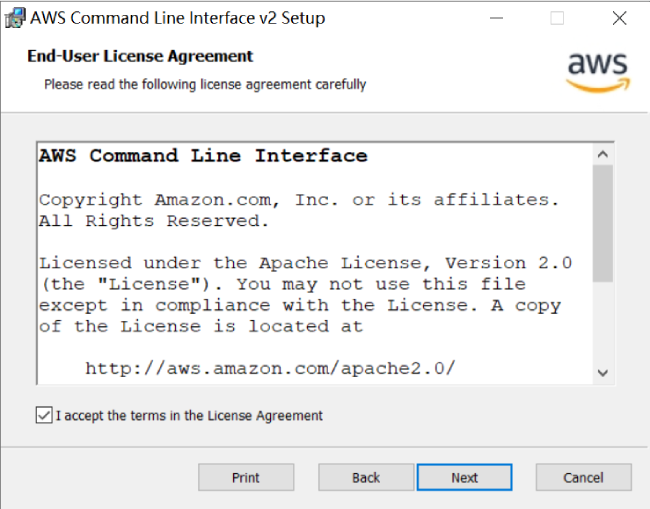Click the "I accept the terms" label text
This screenshot has height=509, width=650.
coord(190,415)
